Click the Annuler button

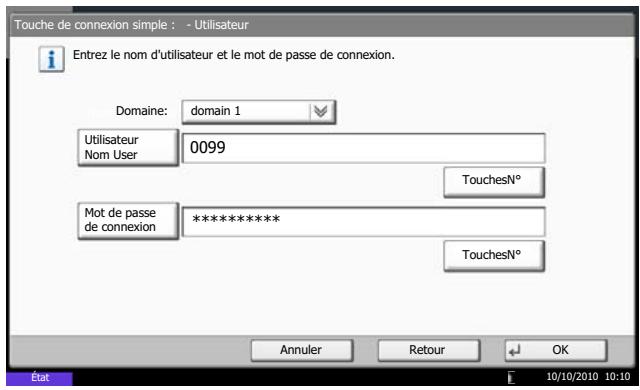click(x=302, y=350)
